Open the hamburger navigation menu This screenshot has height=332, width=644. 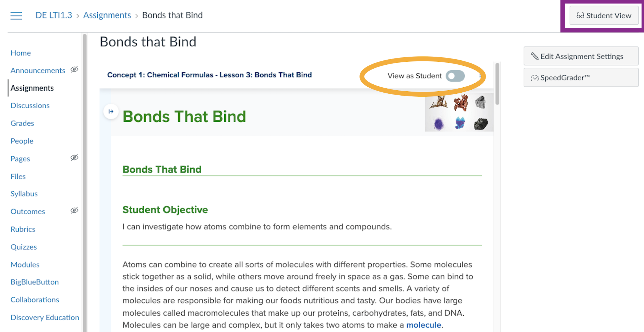coord(16,15)
